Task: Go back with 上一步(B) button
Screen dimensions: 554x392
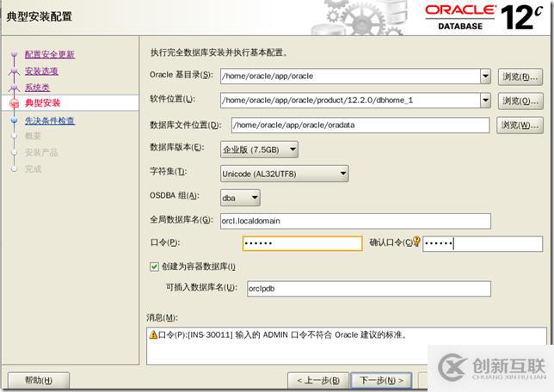Action: pos(318,380)
